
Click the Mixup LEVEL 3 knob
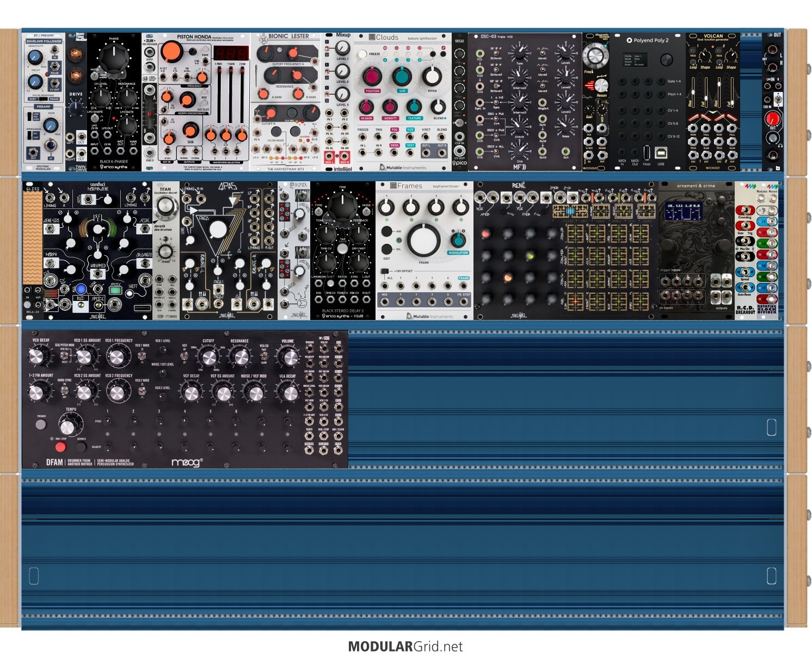[342, 94]
